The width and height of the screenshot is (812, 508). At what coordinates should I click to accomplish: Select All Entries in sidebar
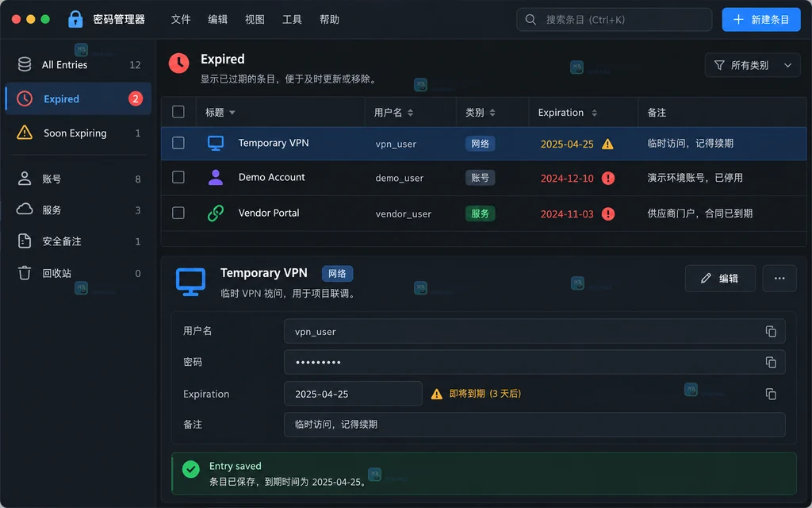click(79, 65)
